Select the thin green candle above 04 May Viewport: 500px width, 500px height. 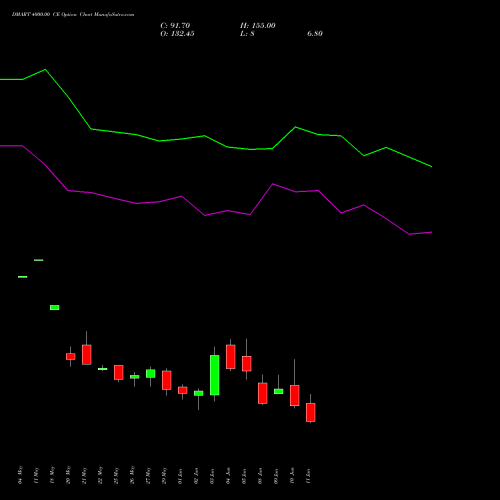coord(23,277)
